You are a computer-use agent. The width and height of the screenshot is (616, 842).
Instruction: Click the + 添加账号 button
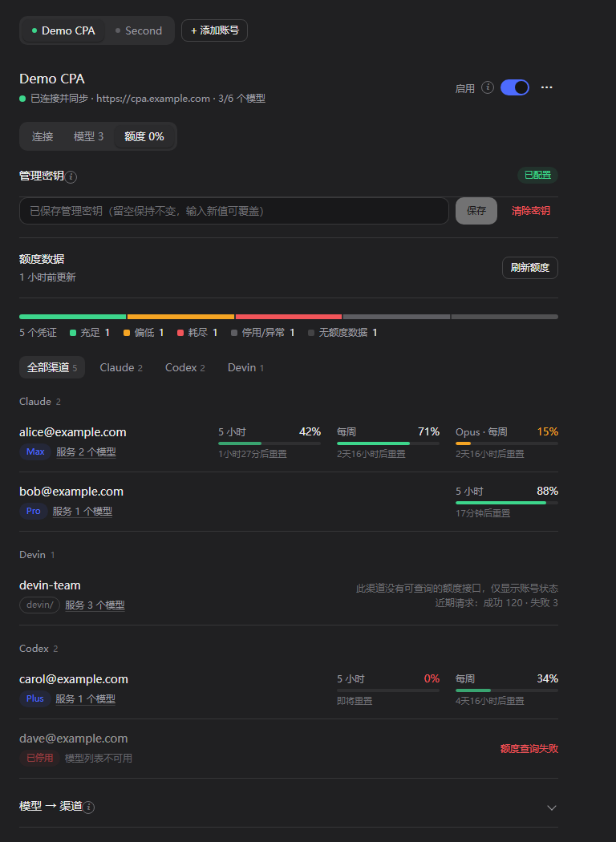[214, 30]
